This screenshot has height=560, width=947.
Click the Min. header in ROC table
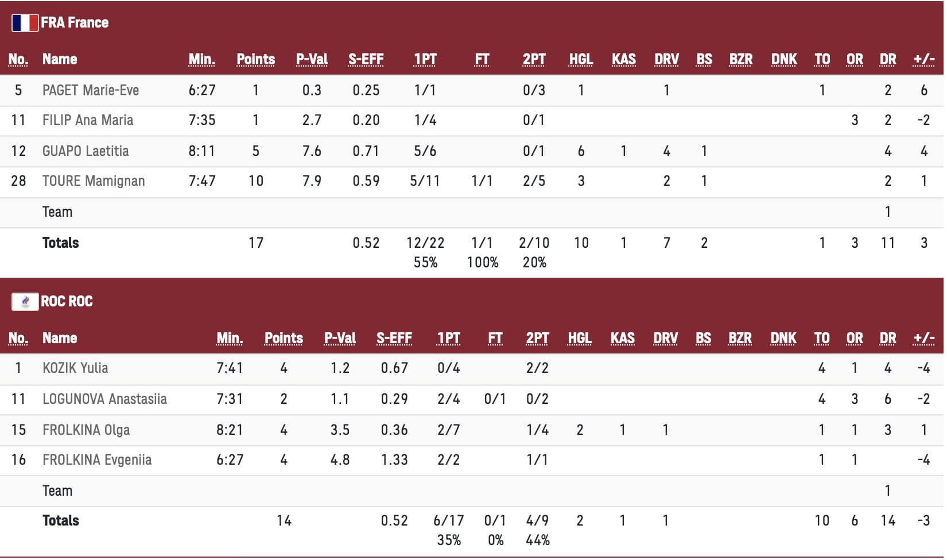230,339
